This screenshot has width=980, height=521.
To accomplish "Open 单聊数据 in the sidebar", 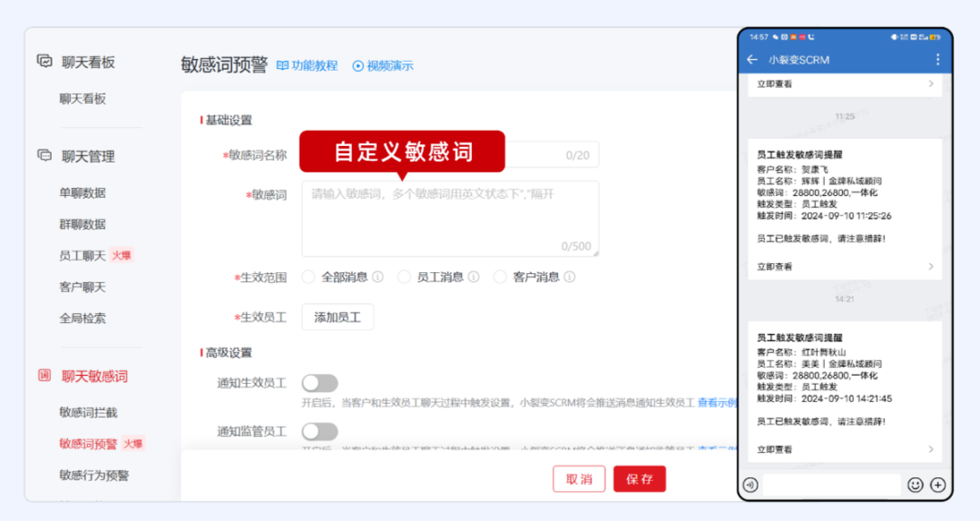I will [x=83, y=192].
